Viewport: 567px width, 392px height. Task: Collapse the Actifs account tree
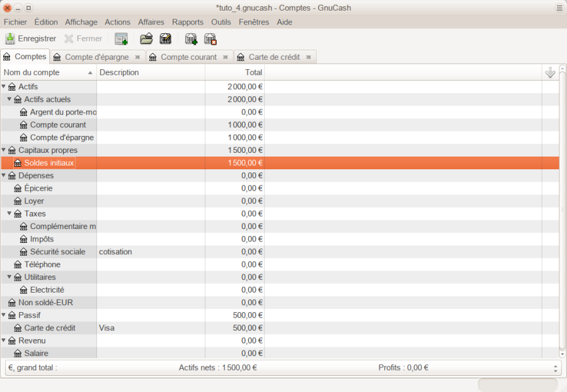4,87
